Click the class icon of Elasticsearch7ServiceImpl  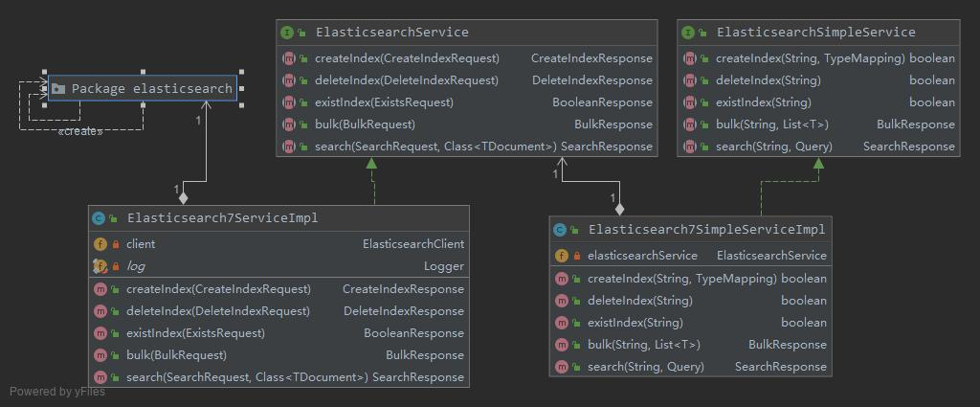[99, 218]
